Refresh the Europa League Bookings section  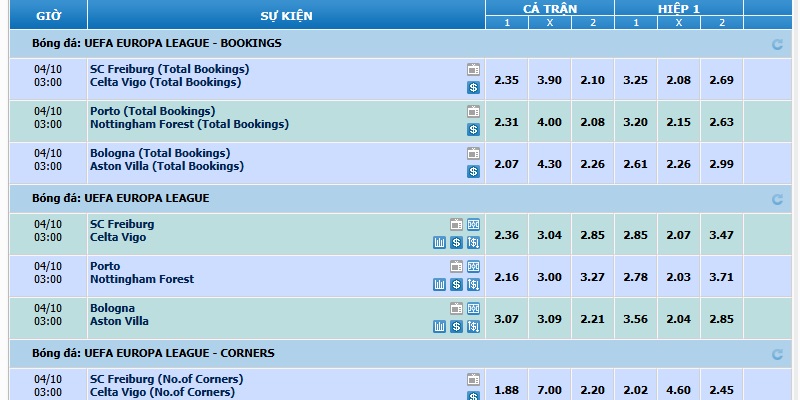pos(777,44)
